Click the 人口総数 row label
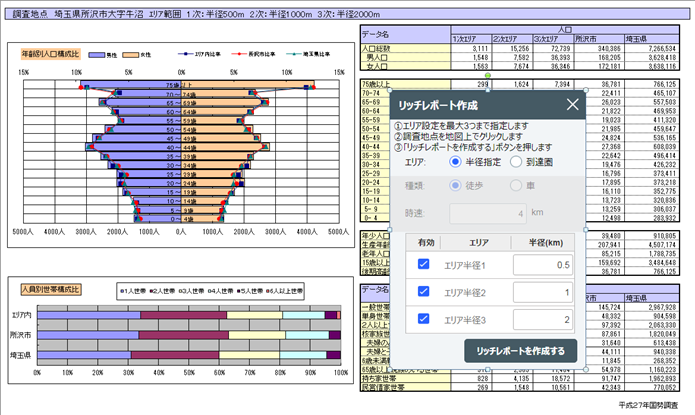This screenshot has width=695, height=415. 376,48
